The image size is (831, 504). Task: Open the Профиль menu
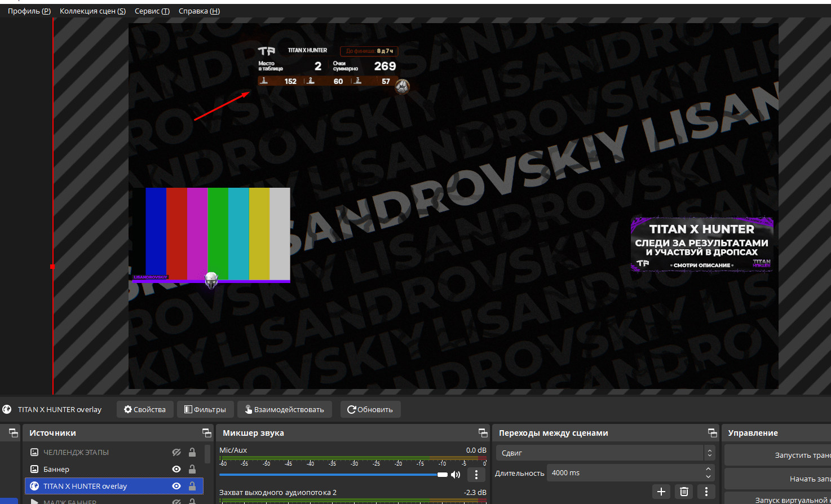tap(29, 11)
